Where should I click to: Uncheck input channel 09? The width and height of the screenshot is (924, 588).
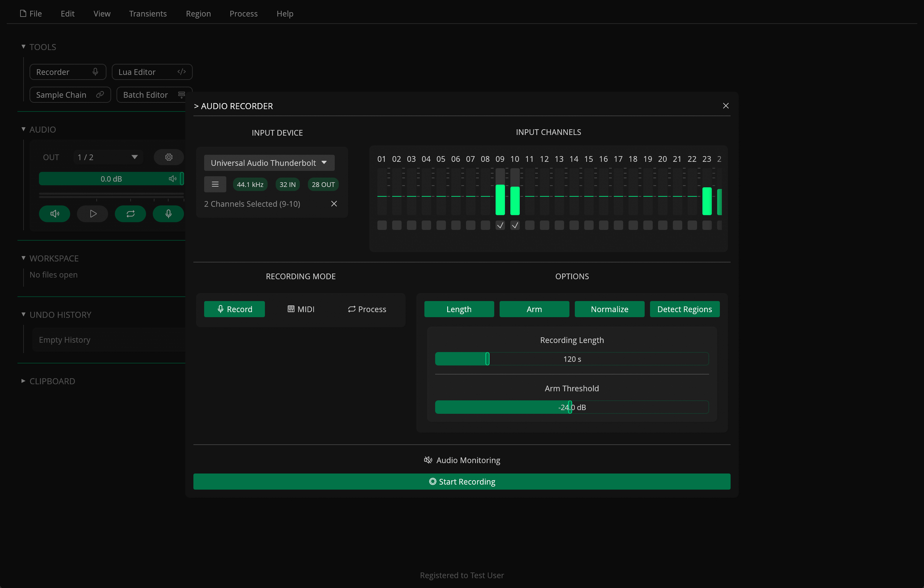click(x=500, y=226)
